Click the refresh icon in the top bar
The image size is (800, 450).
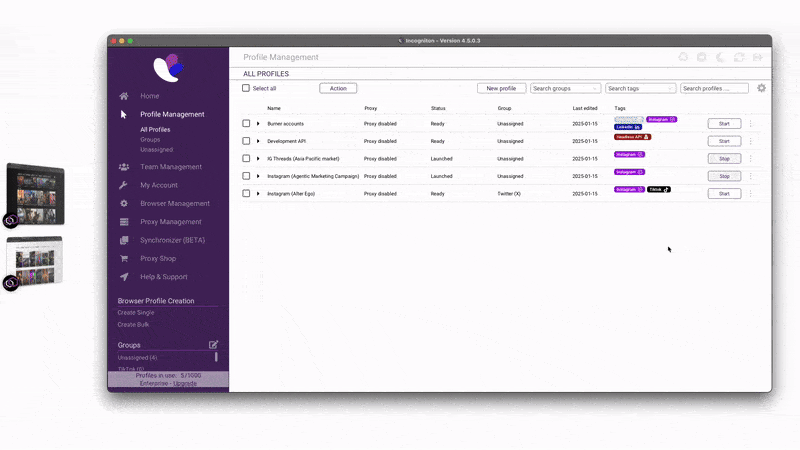click(x=739, y=58)
